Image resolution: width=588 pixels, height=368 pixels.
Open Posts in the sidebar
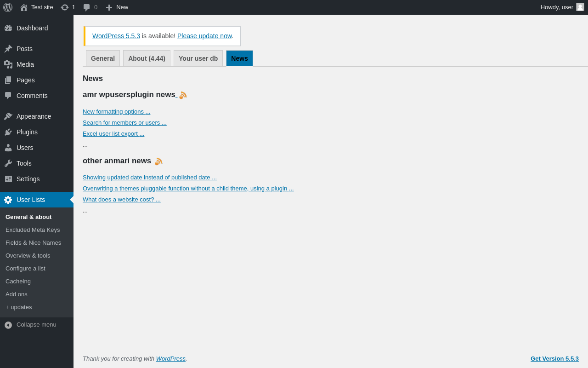(37, 49)
